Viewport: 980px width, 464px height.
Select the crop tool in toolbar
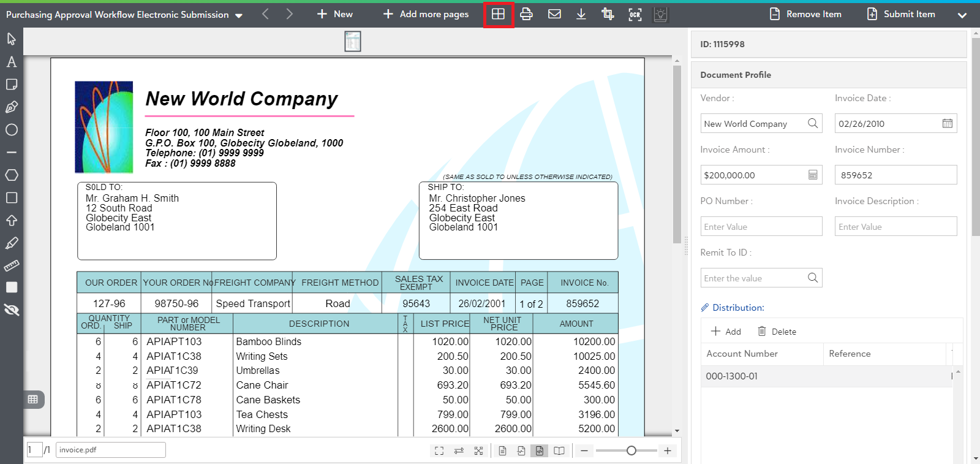coord(608,14)
